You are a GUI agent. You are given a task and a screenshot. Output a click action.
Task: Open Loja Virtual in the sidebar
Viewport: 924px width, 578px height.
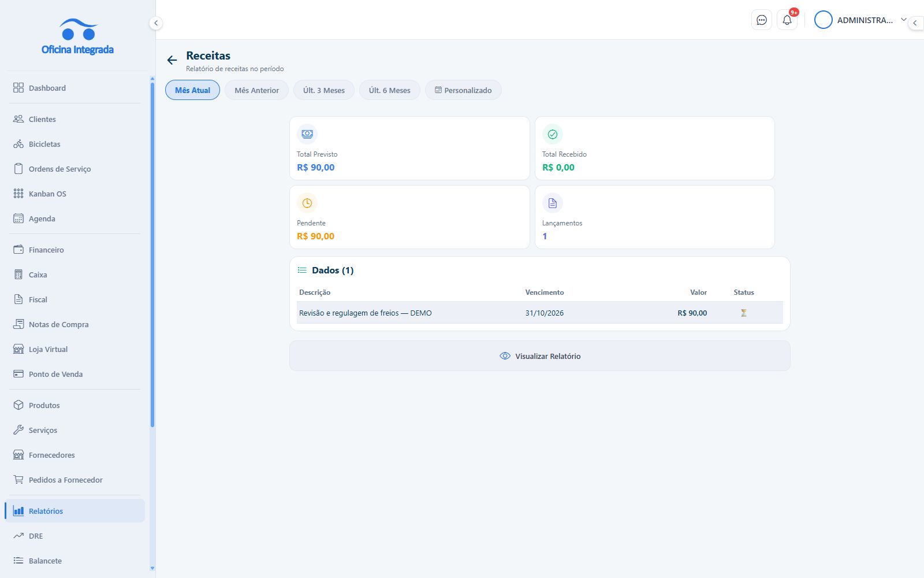tap(74, 349)
